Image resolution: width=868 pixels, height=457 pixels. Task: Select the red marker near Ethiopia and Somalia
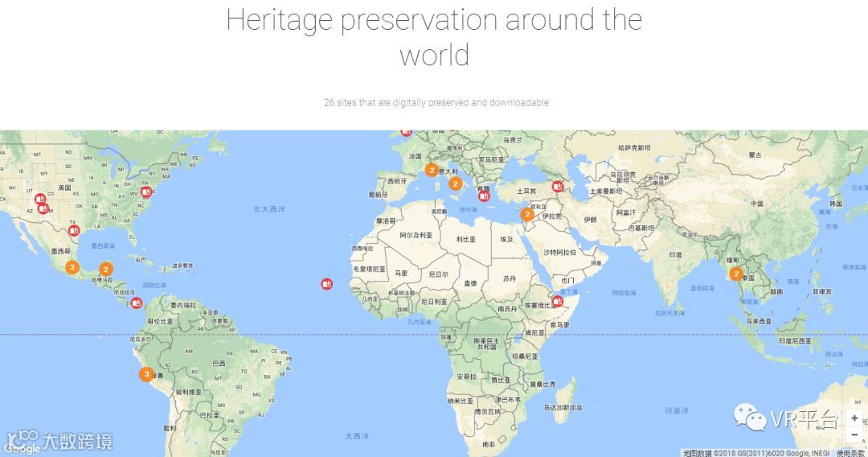(558, 301)
